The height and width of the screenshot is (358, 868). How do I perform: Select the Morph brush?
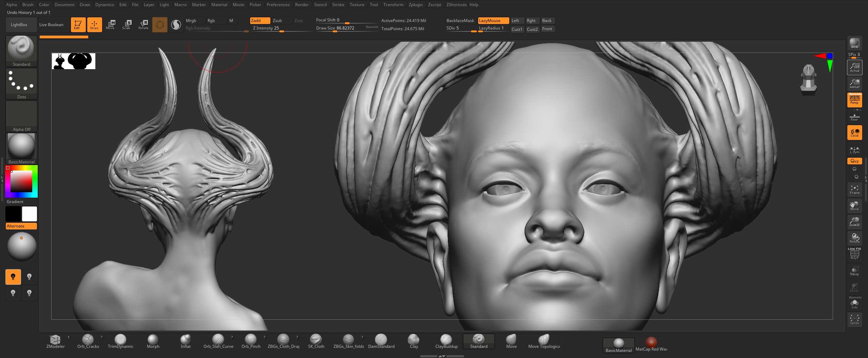[x=153, y=341]
